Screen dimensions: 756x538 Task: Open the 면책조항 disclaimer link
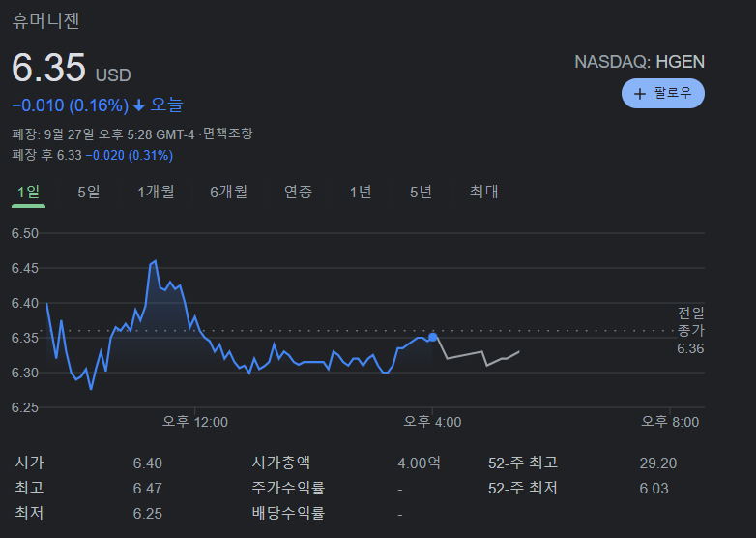[x=227, y=134]
